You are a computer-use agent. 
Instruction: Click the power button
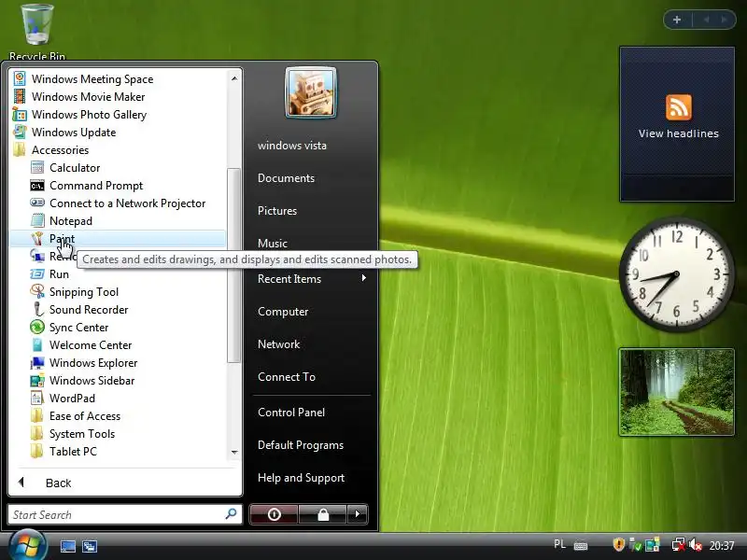274,514
